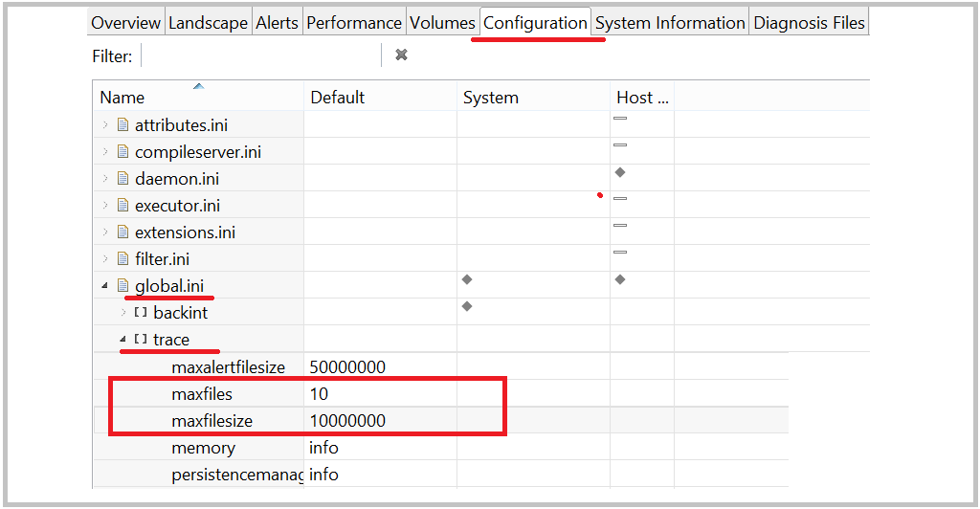Click the backint section bracket icon
The width and height of the screenshot is (980, 509).
141,312
